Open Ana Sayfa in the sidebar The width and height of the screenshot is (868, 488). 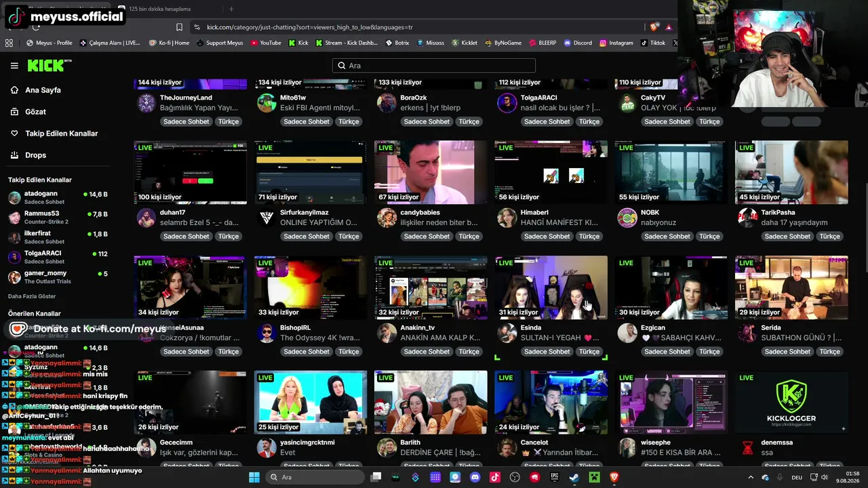(x=43, y=90)
